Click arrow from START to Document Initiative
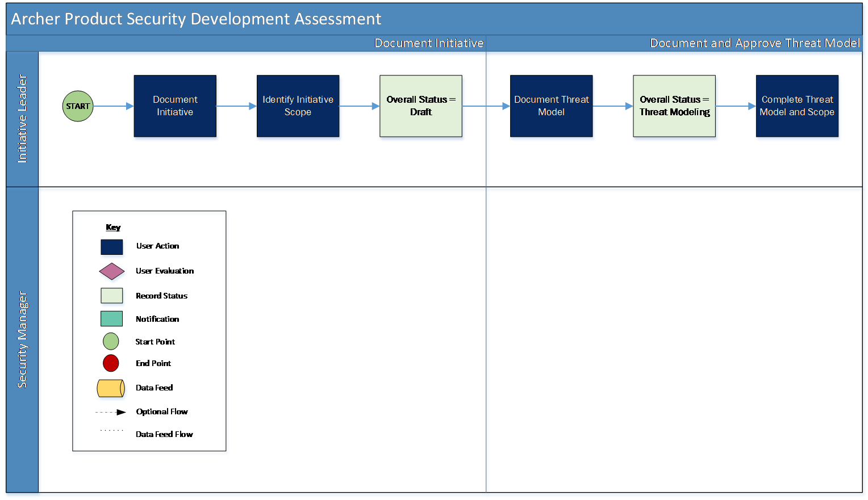 114,106
